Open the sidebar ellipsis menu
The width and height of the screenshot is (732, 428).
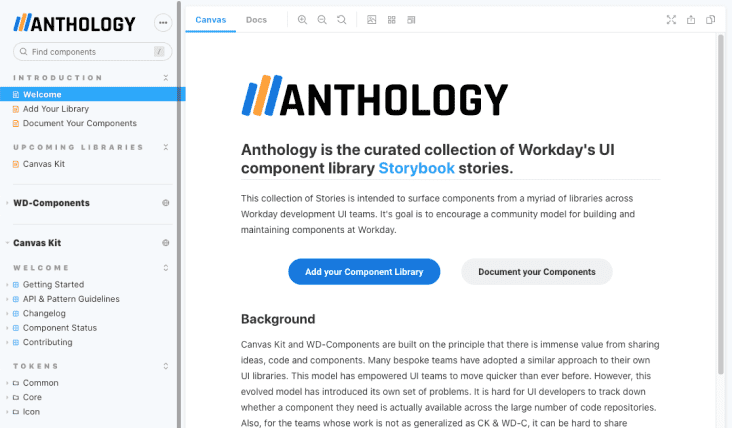163,24
